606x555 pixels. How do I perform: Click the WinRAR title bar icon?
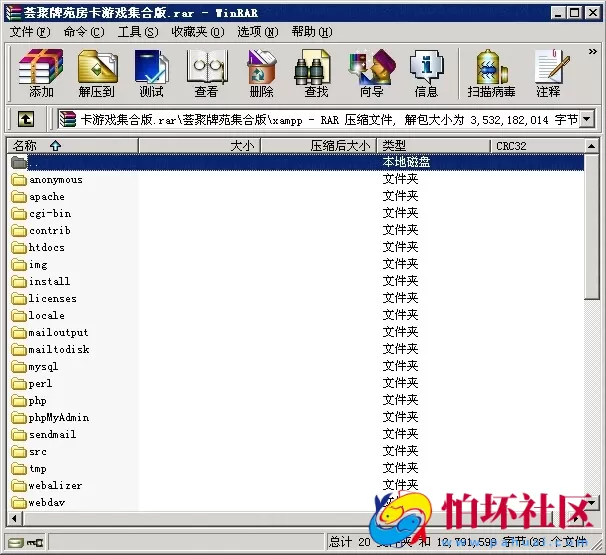pos(14,13)
